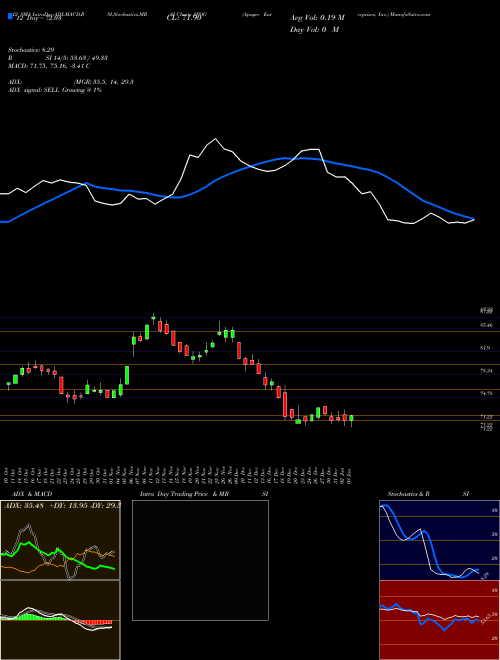Click the '(MGR) 35.5, 14, 29.3' ADX values
The height and width of the screenshot is (660, 500).
click(104, 82)
